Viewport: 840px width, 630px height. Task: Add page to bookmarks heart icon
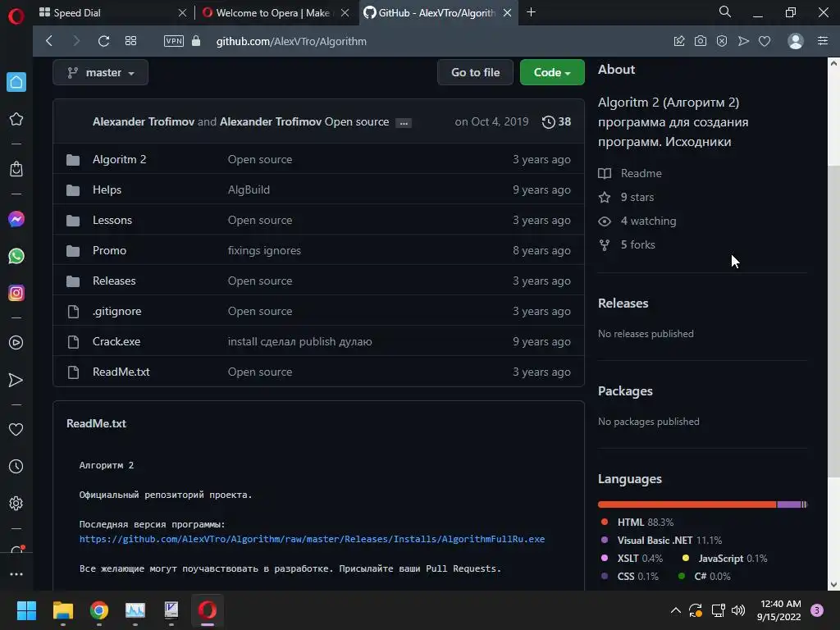765,41
